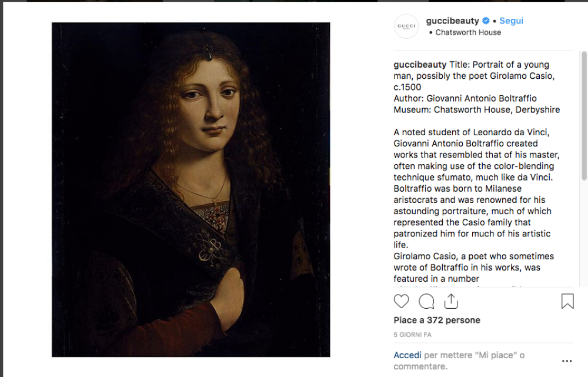
Task: Open the three-dot more options menu
Action: coord(567,361)
